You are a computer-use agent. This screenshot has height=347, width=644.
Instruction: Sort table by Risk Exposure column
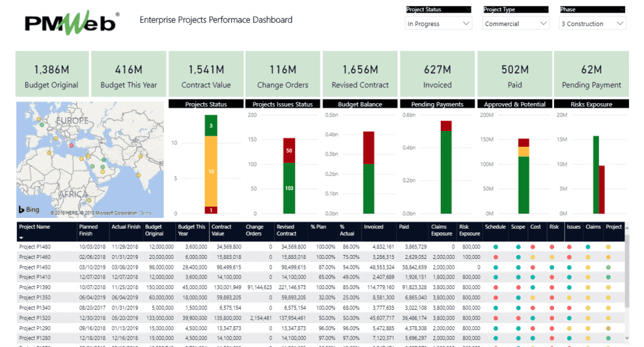click(469, 230)
